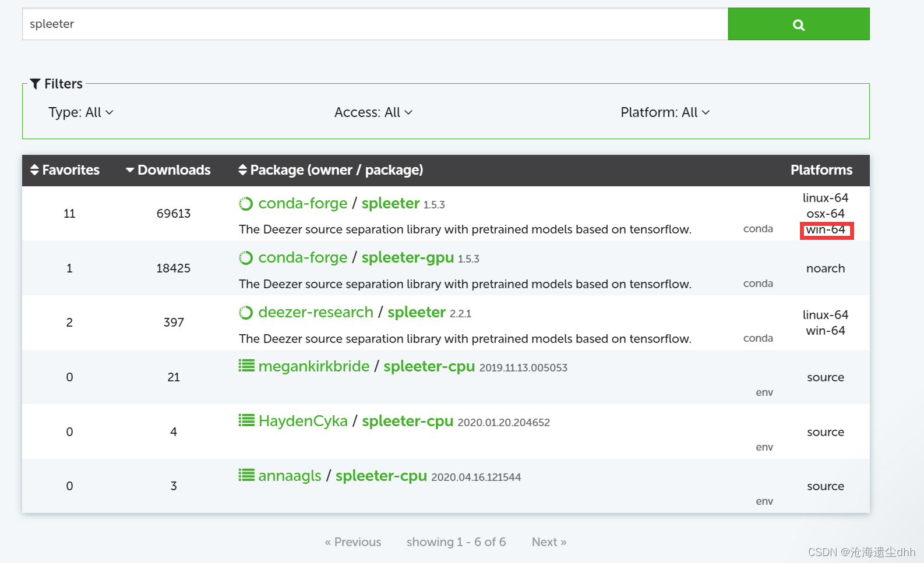Sort results by Favorites column
The height and width of the screenshot is (563, 924).
65,170
